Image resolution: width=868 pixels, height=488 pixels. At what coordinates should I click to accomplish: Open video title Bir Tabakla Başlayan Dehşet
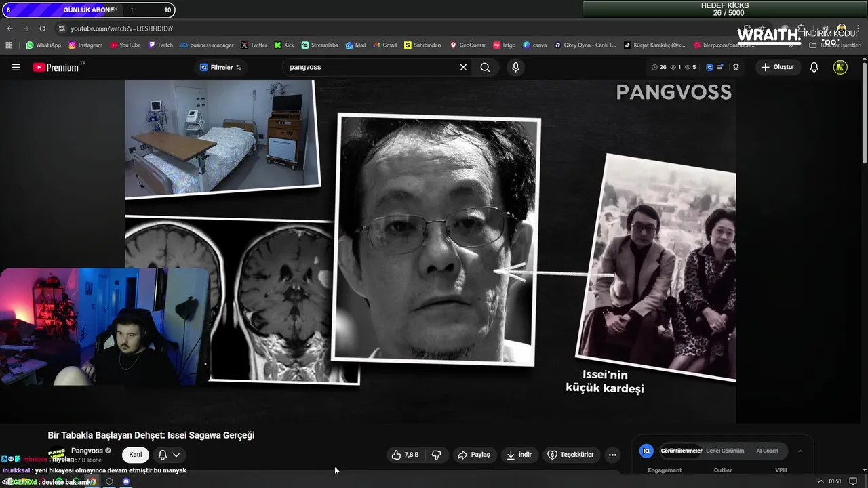[x=151, y=435]
